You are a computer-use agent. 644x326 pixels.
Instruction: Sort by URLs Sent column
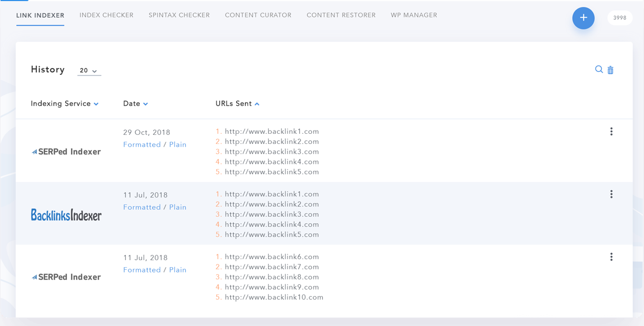click(x=238, y=104)
